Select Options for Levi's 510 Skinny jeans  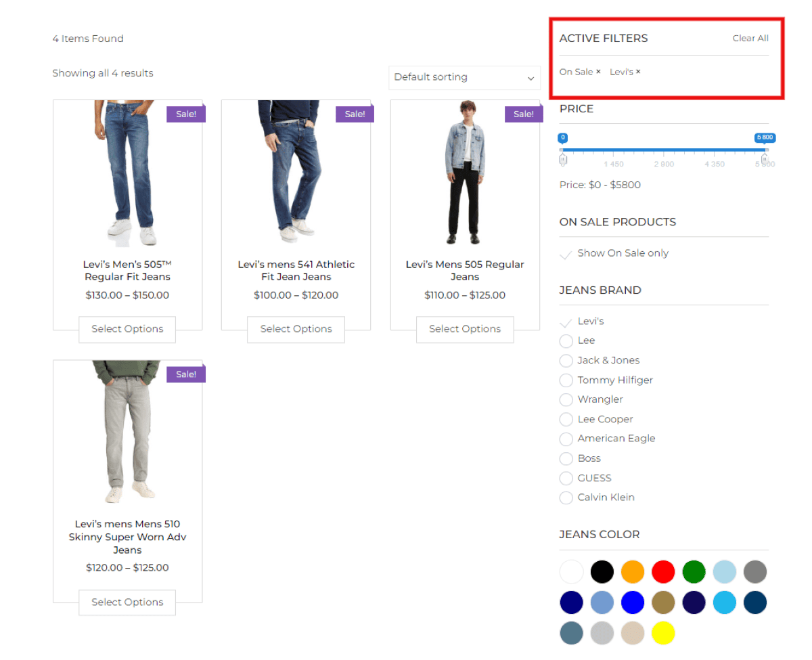coord(127,602)
